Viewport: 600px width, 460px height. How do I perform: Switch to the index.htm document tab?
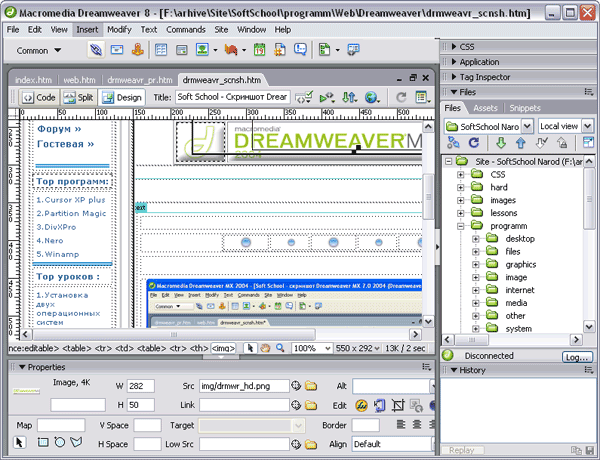[x=33, y=80]
